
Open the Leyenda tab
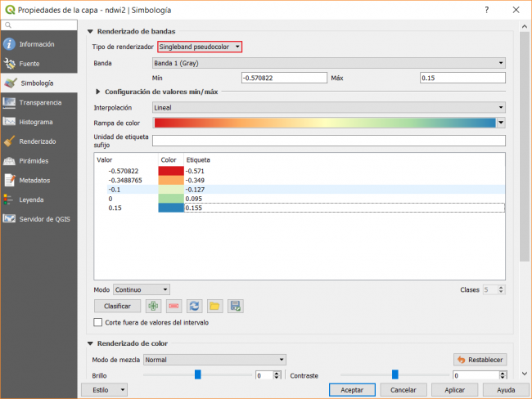point(39,199)
